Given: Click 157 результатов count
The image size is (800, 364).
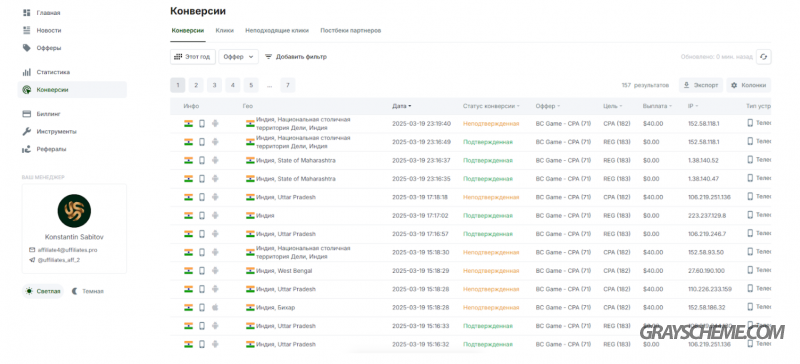Looking at the screenshot, I should pyautogui.click(x=645, y=85).
